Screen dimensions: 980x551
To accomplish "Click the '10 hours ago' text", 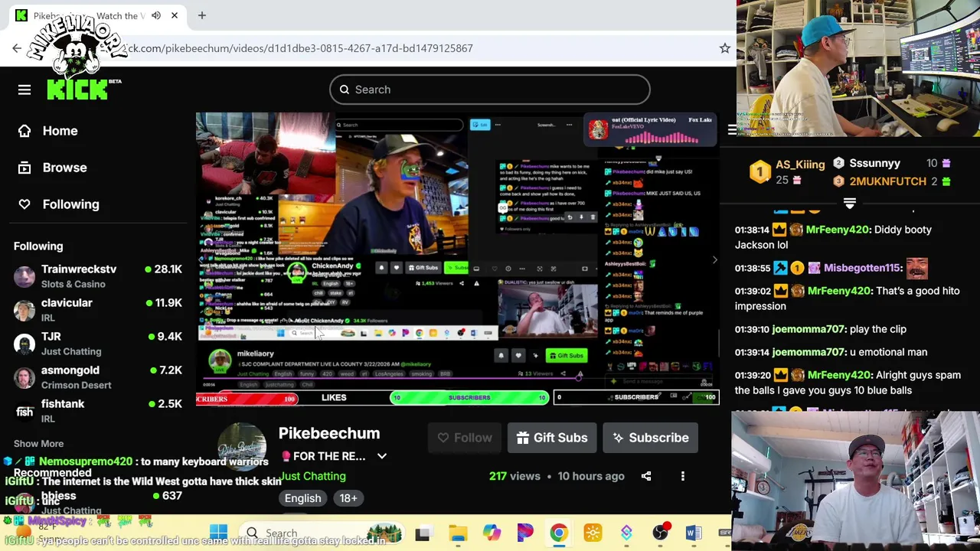I will [x=591, y=476].
